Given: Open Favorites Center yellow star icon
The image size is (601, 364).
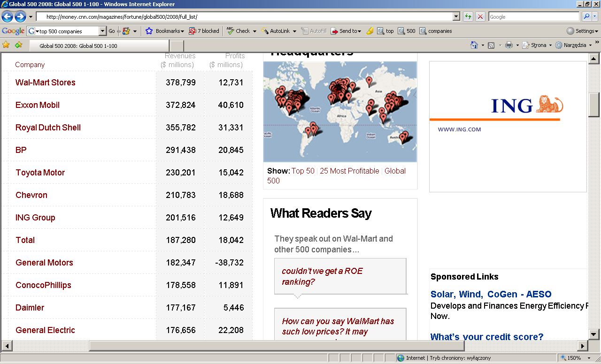Looking at the screenshot, I should click(6, 45).
